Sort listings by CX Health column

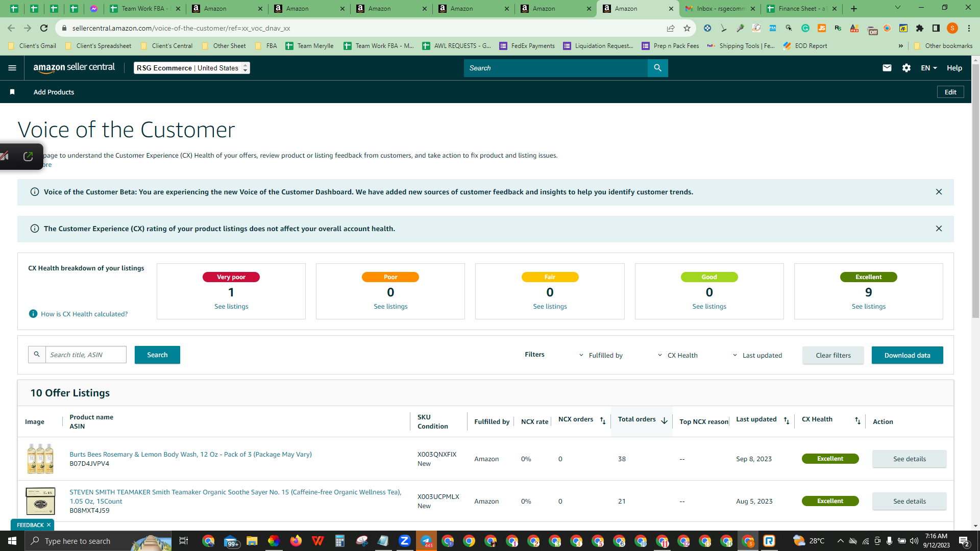[x=857, y=421]
